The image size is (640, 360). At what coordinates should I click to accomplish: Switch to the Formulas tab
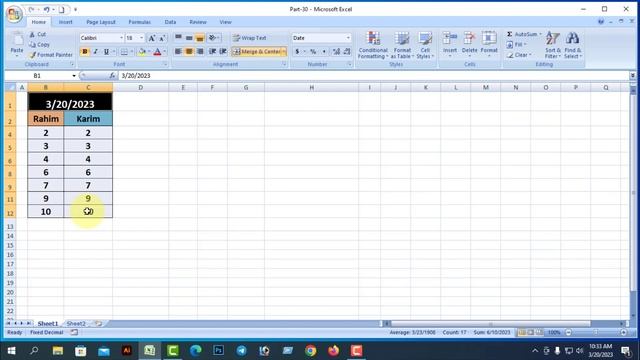pos(140,22)
